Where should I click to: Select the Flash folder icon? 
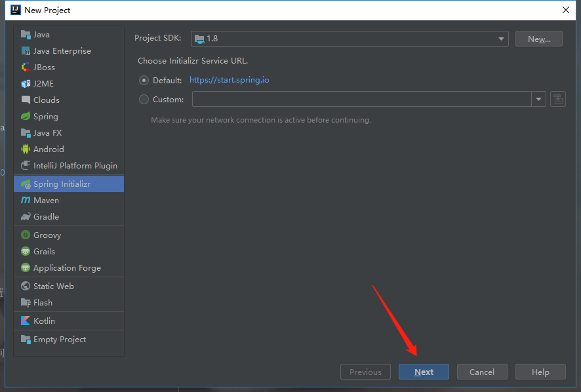coord(26,302)
